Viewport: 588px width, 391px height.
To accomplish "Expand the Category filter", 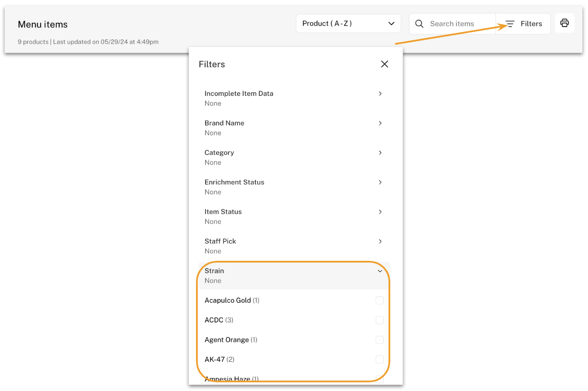I will (294, 158).
